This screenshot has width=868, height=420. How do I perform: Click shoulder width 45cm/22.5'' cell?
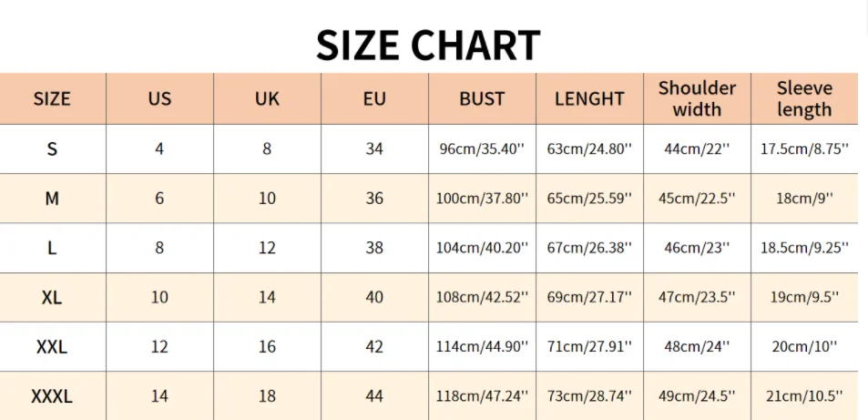coord(697,199)
